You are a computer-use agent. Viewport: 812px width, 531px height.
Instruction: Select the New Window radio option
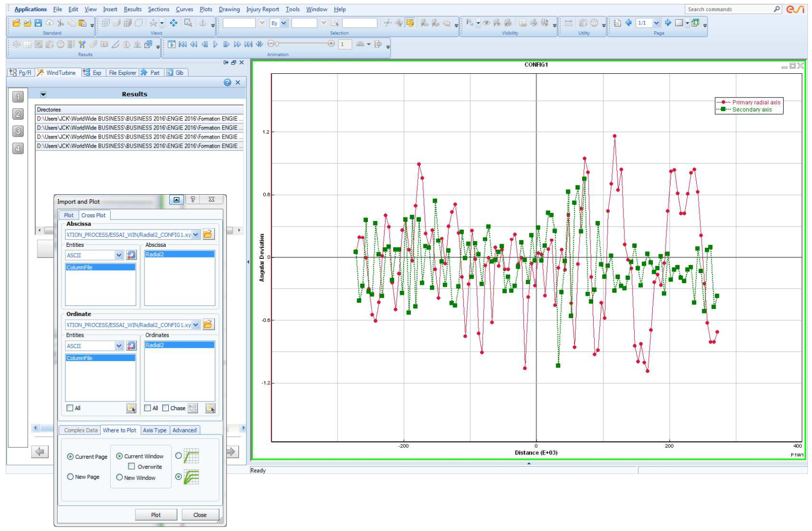pyautogui.click(x=119, y=477)
